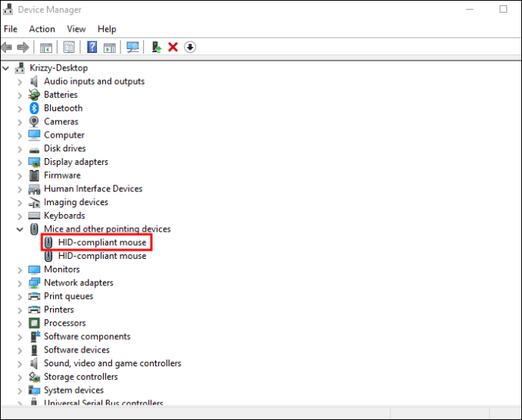Collapse Mice and other pointing devices
522x420 pixels.
20,229
